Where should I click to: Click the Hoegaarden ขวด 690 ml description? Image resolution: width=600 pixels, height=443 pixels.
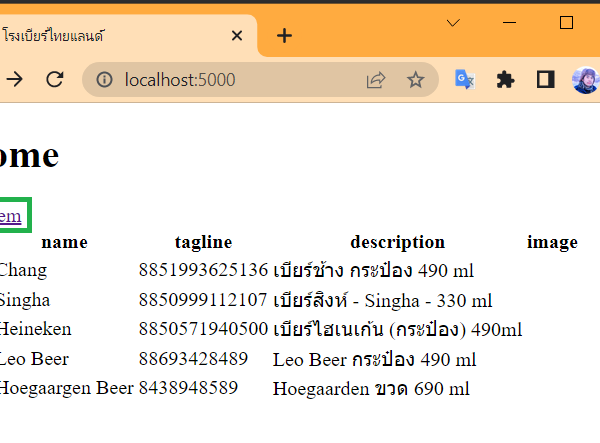pos(371,389)
